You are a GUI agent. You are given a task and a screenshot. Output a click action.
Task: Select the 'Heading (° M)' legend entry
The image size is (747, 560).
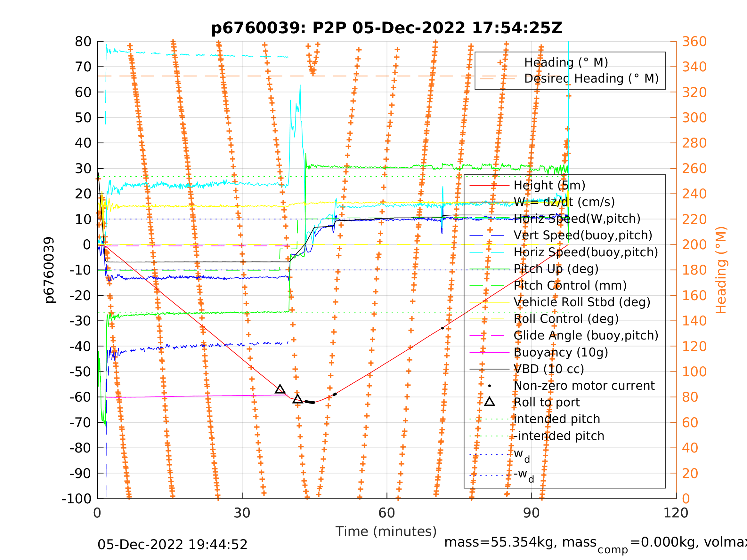[x=566, y=62]
